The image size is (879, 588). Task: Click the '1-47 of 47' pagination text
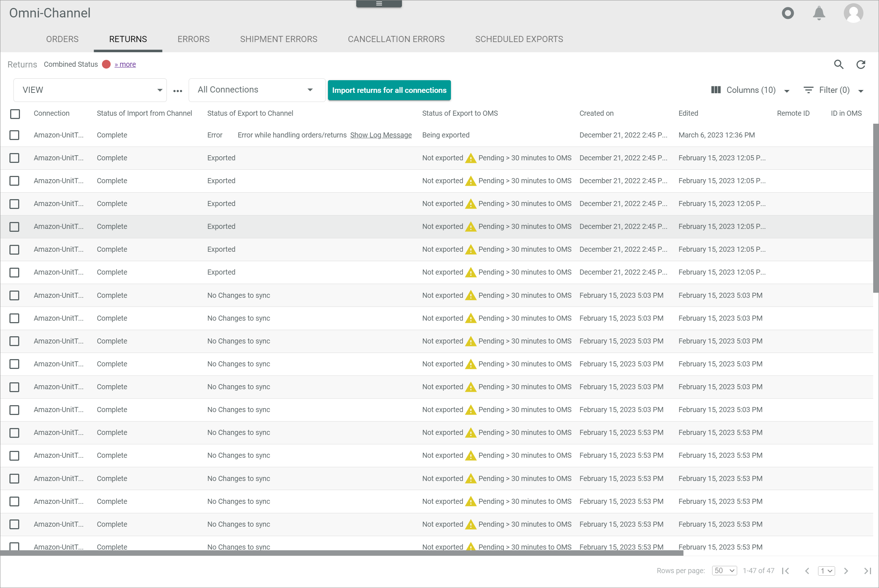pos(758,571)
